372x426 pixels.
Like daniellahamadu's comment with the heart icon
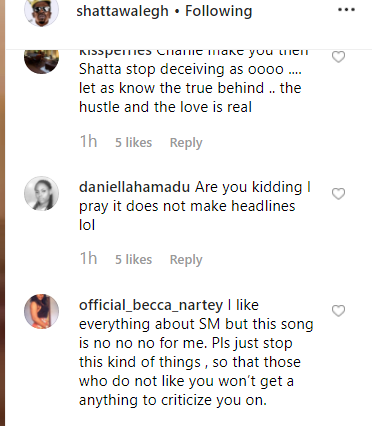point(338,194)
